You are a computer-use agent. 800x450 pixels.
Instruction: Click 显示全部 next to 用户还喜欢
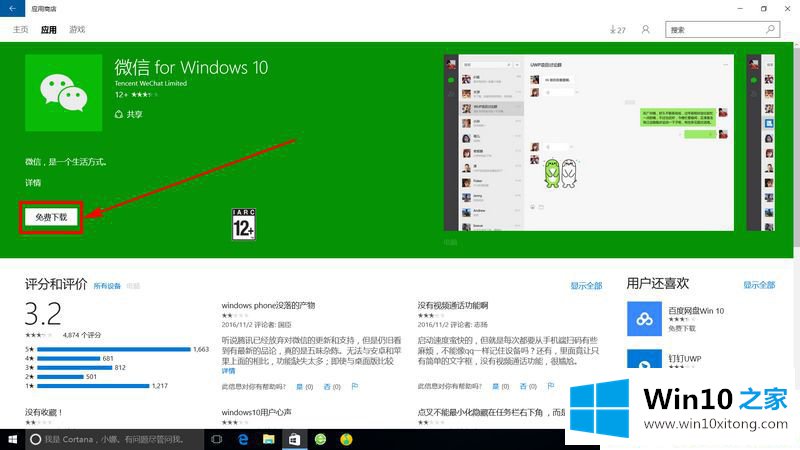[x=759, y=285]
